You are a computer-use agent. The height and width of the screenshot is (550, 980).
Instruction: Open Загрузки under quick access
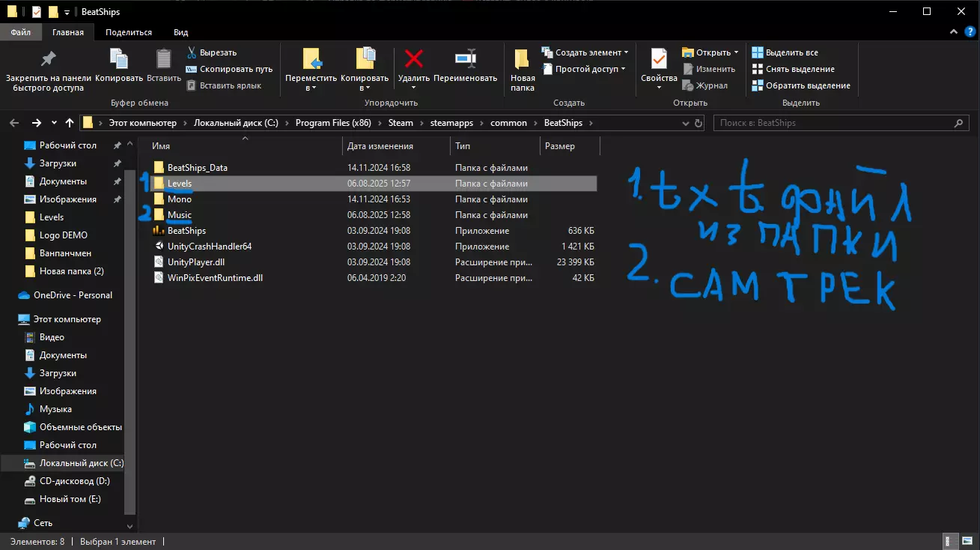(58, 163)
